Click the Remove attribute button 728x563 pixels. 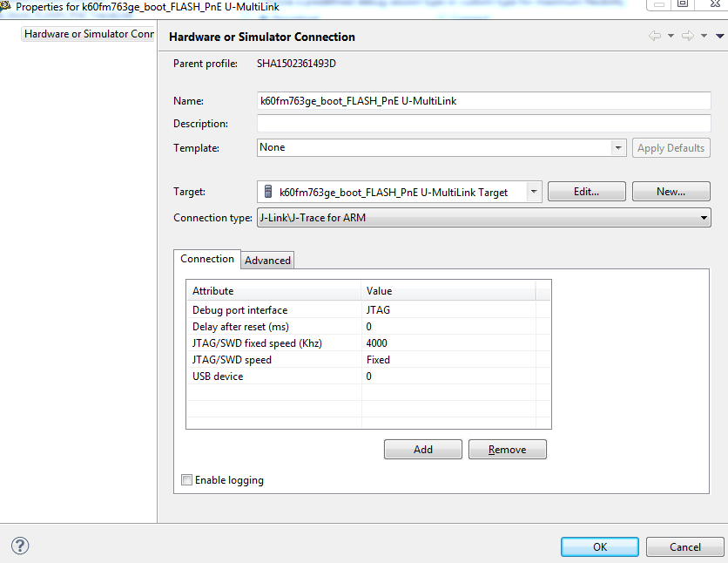[508, 449]
